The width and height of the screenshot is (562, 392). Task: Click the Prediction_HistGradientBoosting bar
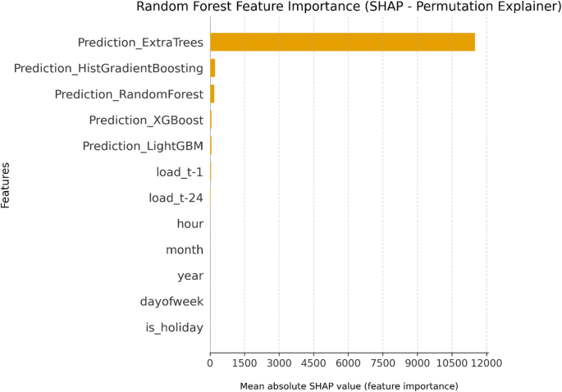pos(212,68)
